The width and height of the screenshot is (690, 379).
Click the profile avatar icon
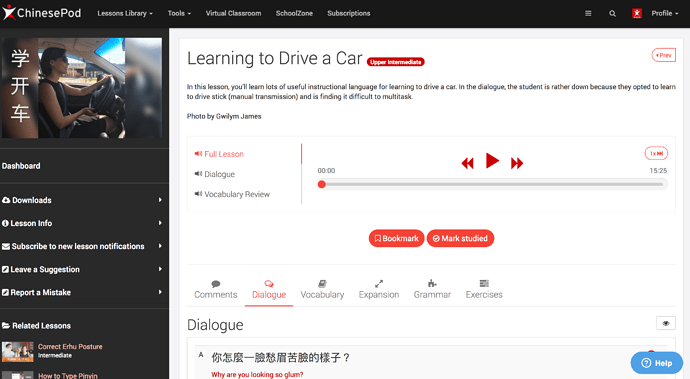click(x=637, y=13)
